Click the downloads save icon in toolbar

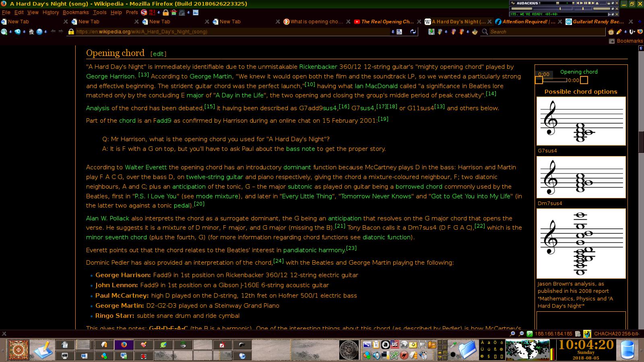coord(431,32)
